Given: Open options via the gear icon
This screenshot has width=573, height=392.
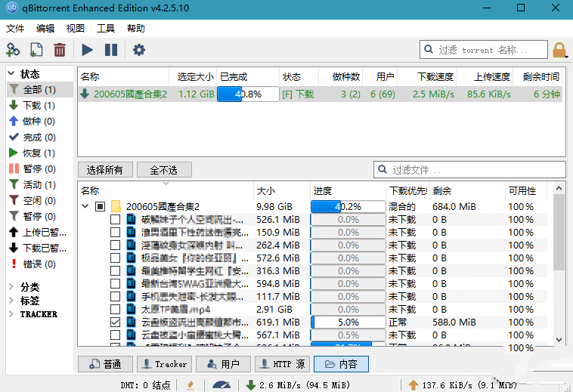Looking at the screenshot, I should (138, 50).
